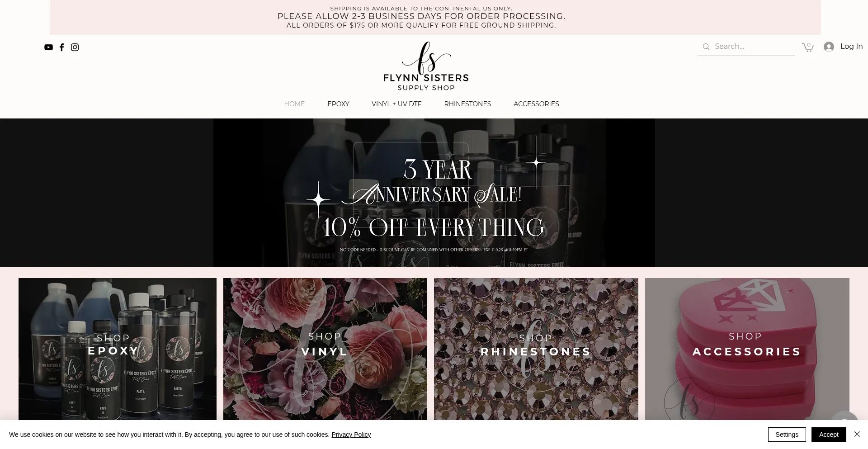Image resolution: width=868 pixels, height=449 pixels.
Task: Click the search magnifier icon
Action: tap(706, 47)
